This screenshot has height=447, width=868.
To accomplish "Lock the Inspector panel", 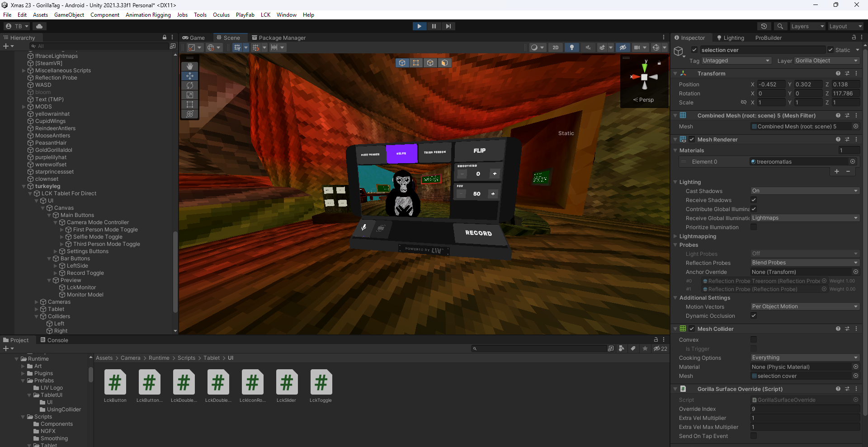I will point(854,38).
